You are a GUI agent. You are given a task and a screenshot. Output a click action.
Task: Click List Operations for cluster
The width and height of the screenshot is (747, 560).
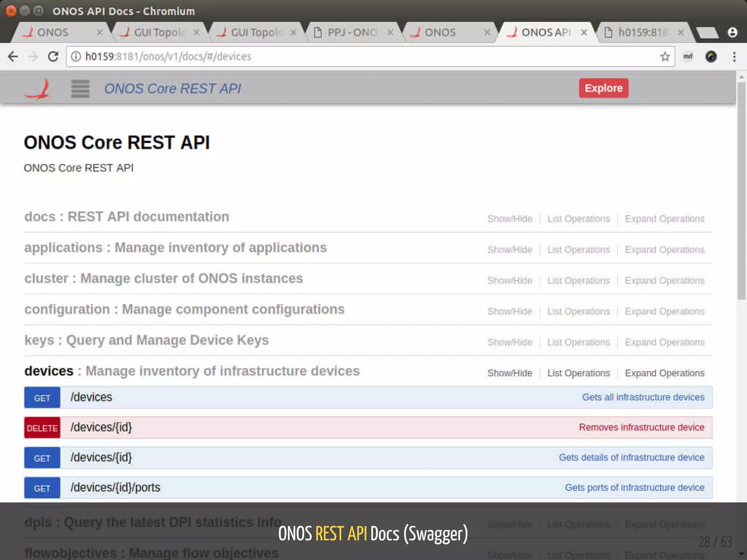578,280
